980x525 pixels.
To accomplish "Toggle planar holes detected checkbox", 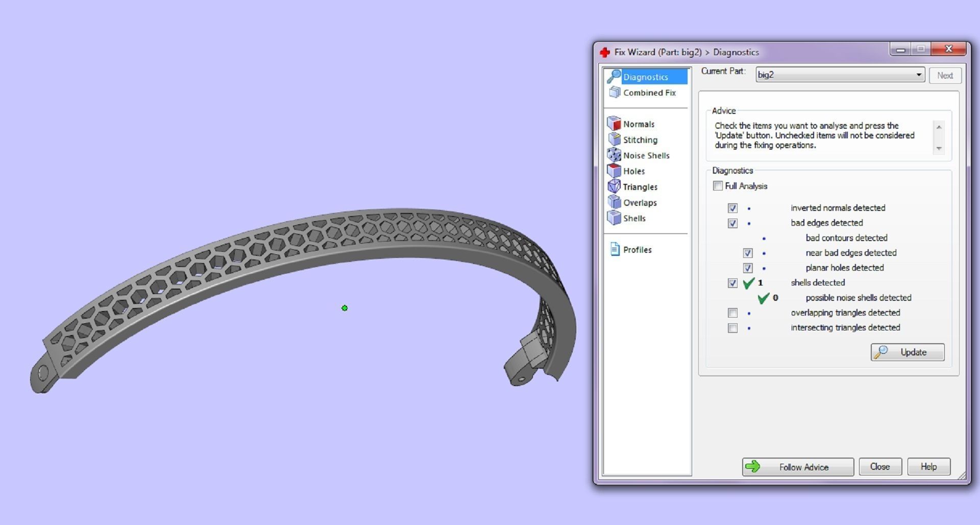I will pyautogui.click(x=748, y=268).
